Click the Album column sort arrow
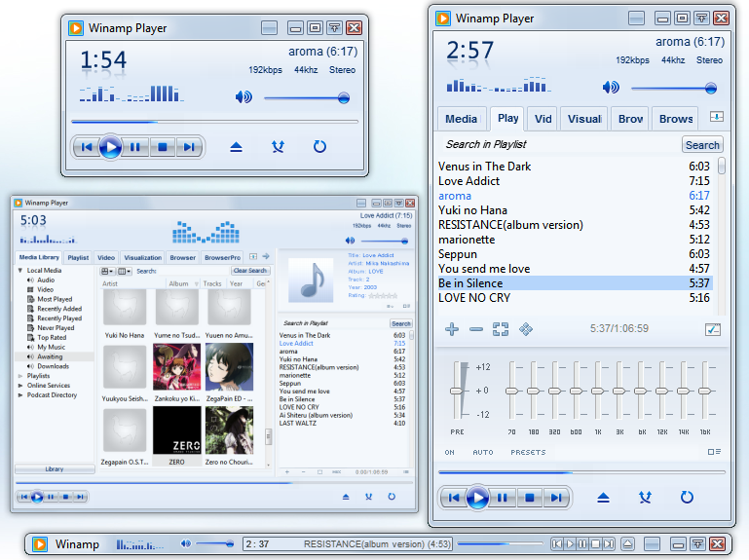Image resolution: width=749 pixels, height=560 pixels. 197,283
